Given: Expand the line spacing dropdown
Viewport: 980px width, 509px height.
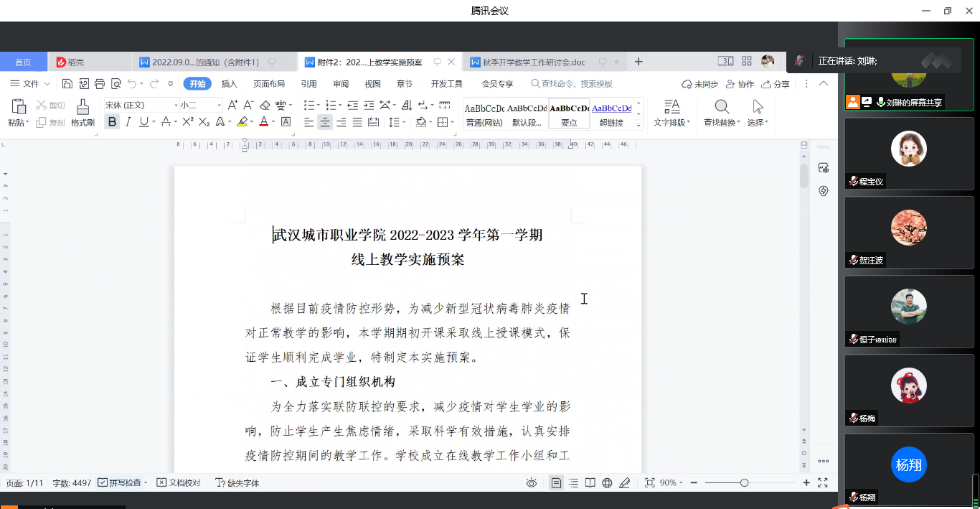Looking at the screenshot, I should (396, 122).
